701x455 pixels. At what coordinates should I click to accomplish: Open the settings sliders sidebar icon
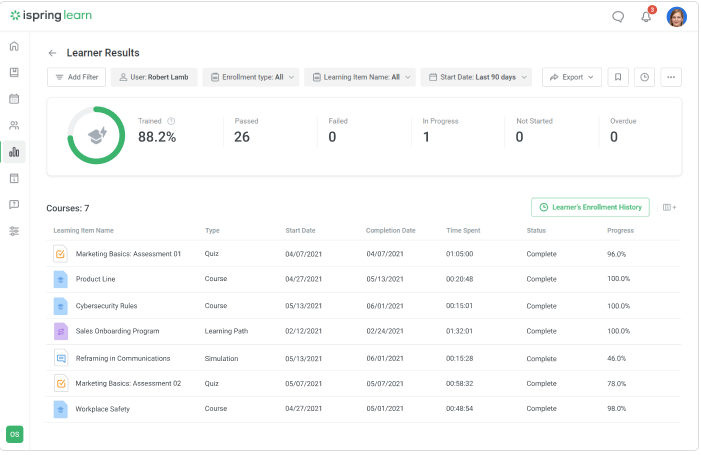pyautogui.click(x=14, y=231)
